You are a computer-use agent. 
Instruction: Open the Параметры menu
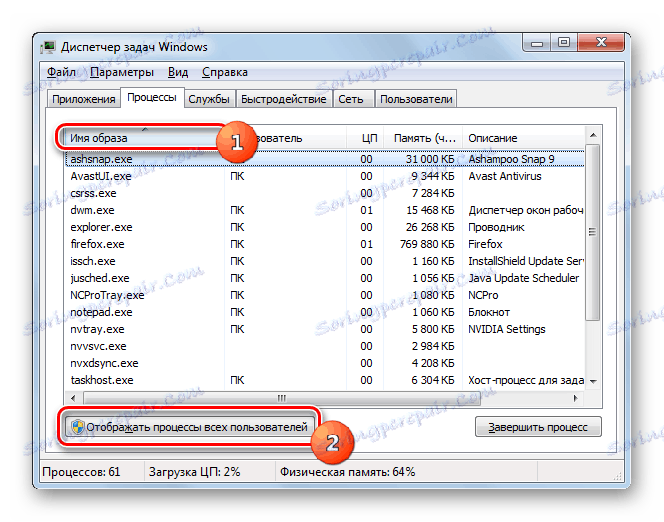(x=122, y=72)
